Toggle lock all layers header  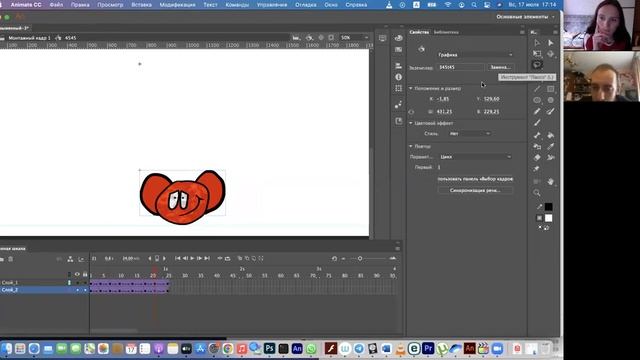[x=85, y=274]
